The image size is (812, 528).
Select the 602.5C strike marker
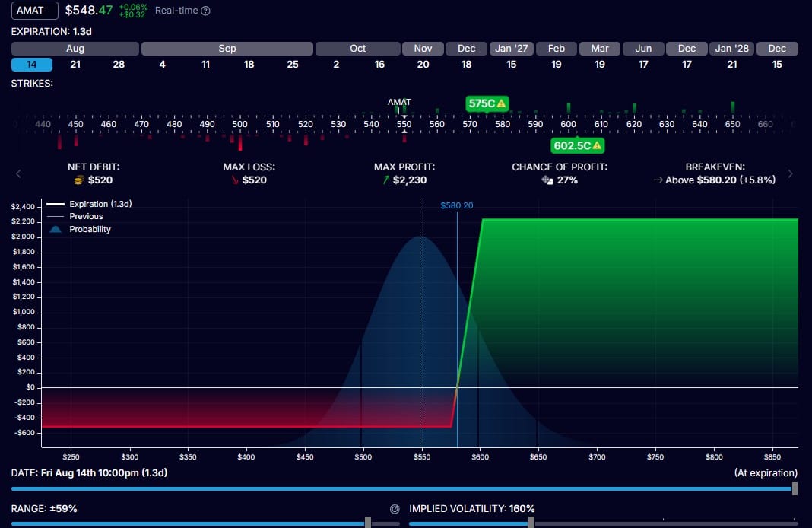(x=577, y=145)
